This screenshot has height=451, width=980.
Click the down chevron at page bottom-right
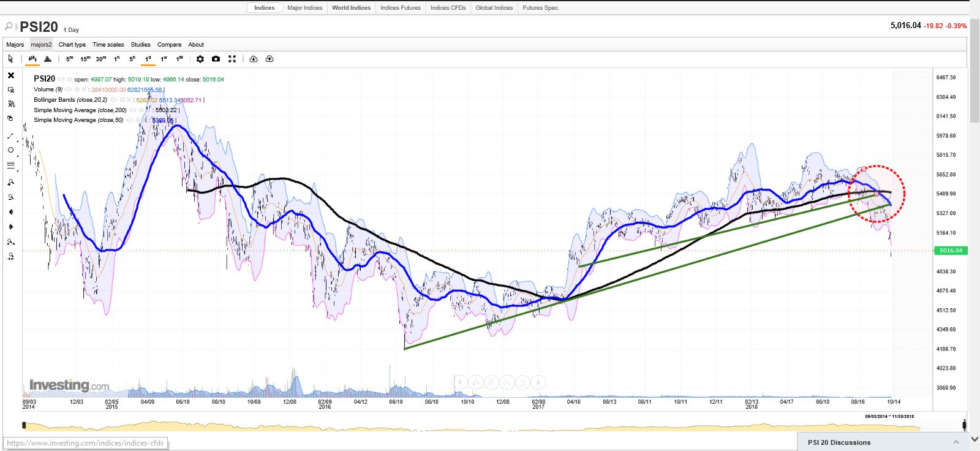pyautogui.click(x=974, y=439)
